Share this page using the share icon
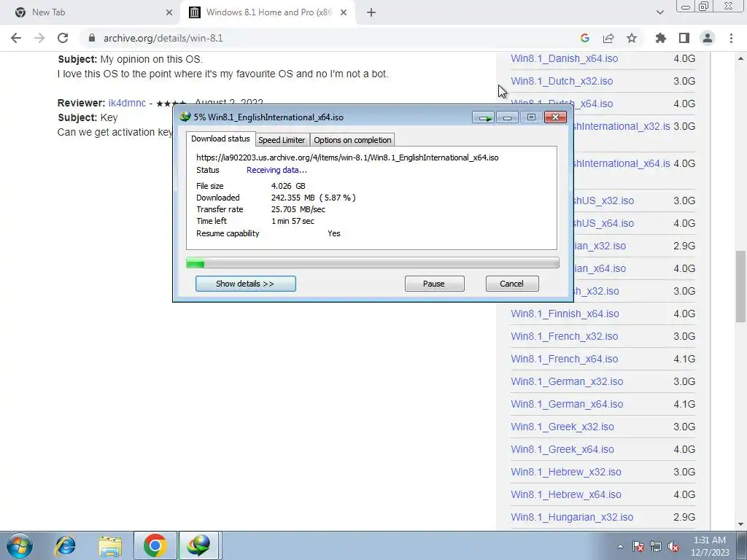This screenshot has width=747, height=560. pyautogui.click(x=608, y=38)
